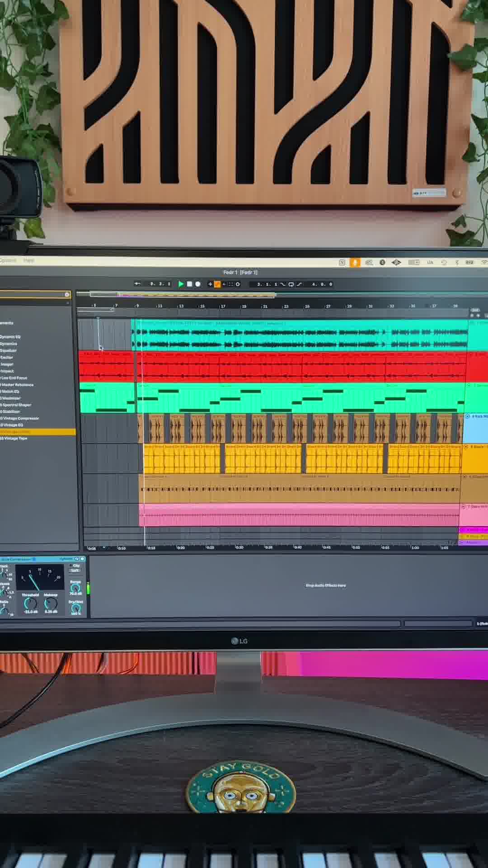Screen dimensions: 488x868
Task: Select the pink Opera clip
Action: click(299, 515)
